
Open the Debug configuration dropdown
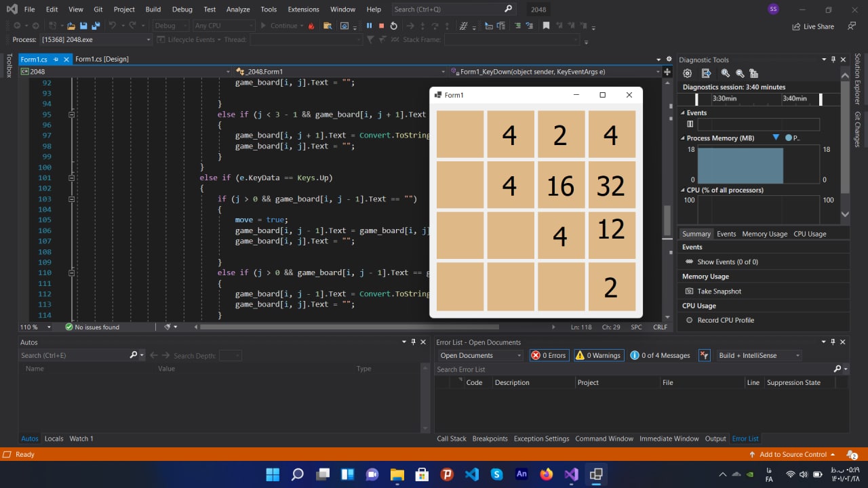171,26
